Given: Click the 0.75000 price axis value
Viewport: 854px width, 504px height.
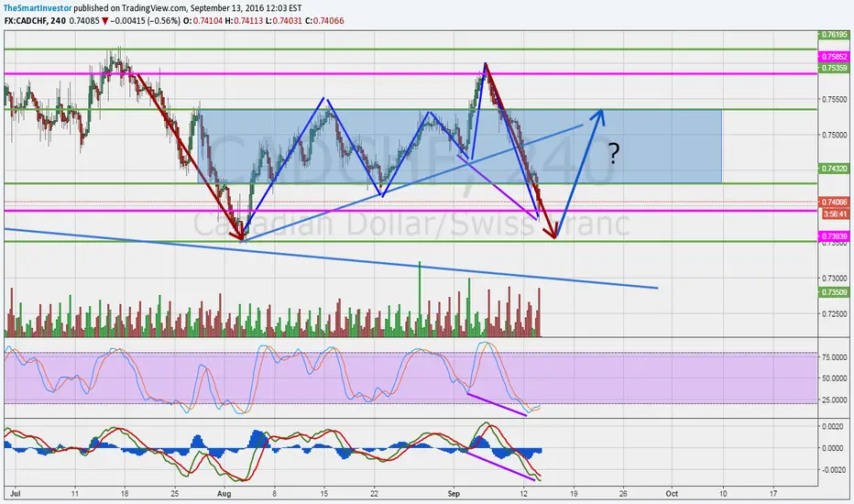Looking at the screenshot, I should click(835, 135).
